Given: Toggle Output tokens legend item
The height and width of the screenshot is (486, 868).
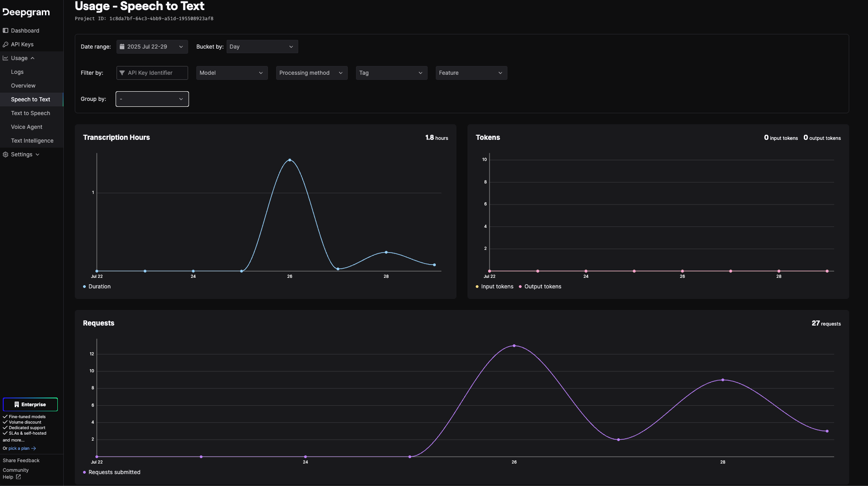Looking at the screenshot, I should point(540,287).
